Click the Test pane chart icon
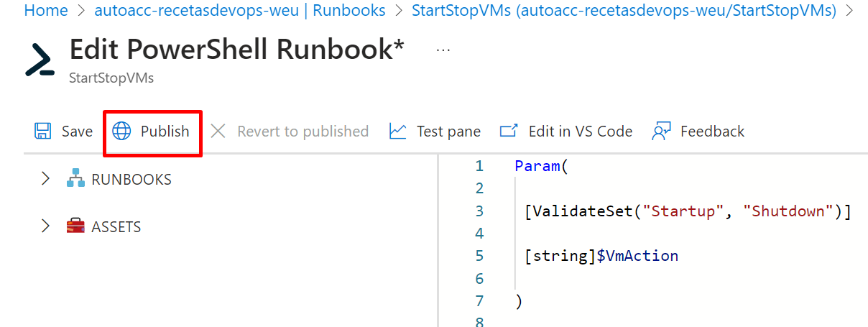This screenshot has height=327, width=868. pyautogui.click(x=398, y=132)
